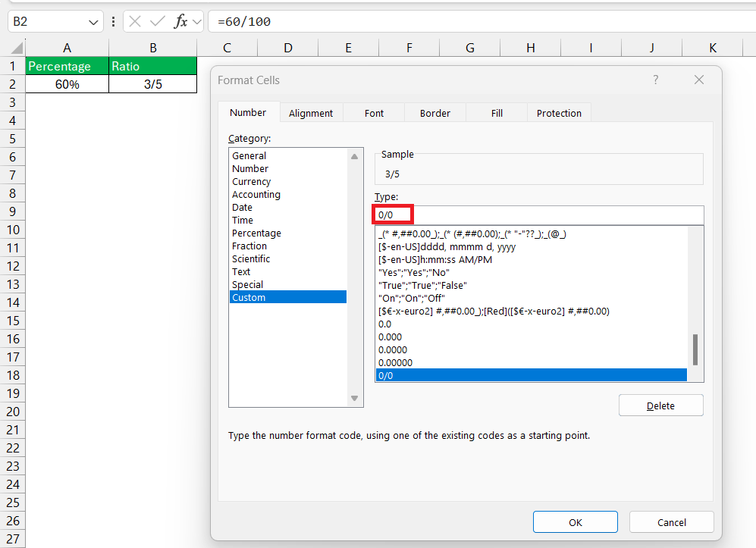Open the Name Box dropdown arrow
756x548 pixels.
click(93, 22)
